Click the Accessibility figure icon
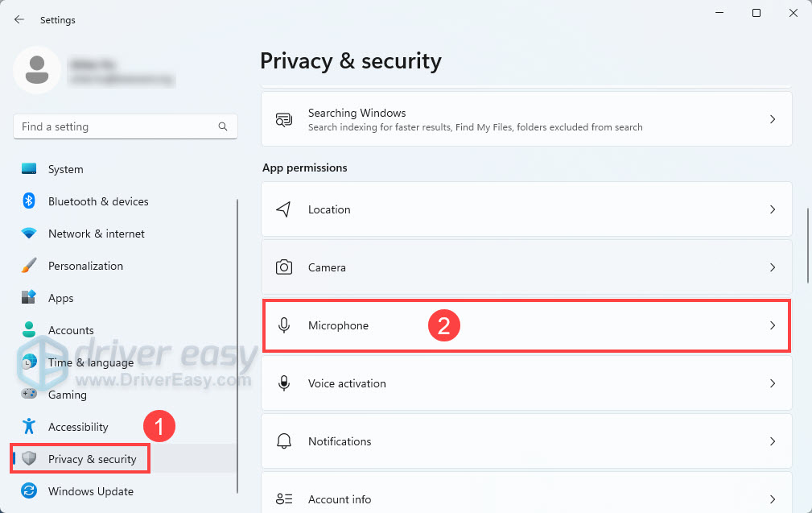This screenshot has width=812, height=513. (x=29, y=427)
